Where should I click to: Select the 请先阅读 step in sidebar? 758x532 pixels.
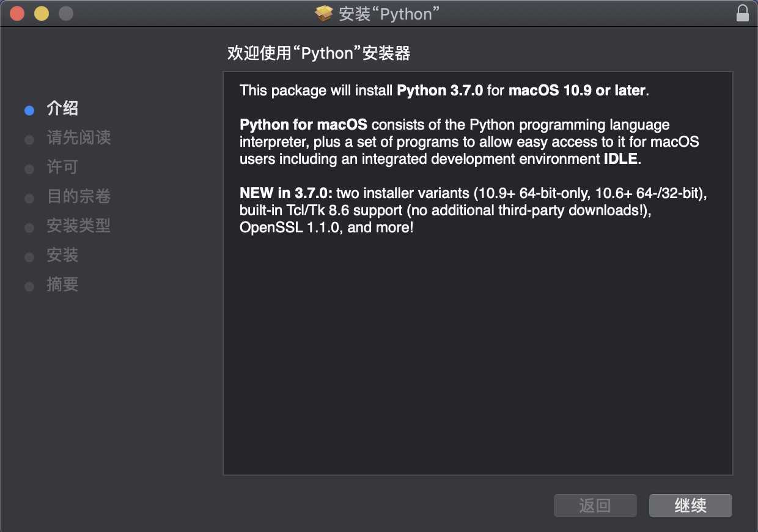pyautogui.click(x=78, y=138)
